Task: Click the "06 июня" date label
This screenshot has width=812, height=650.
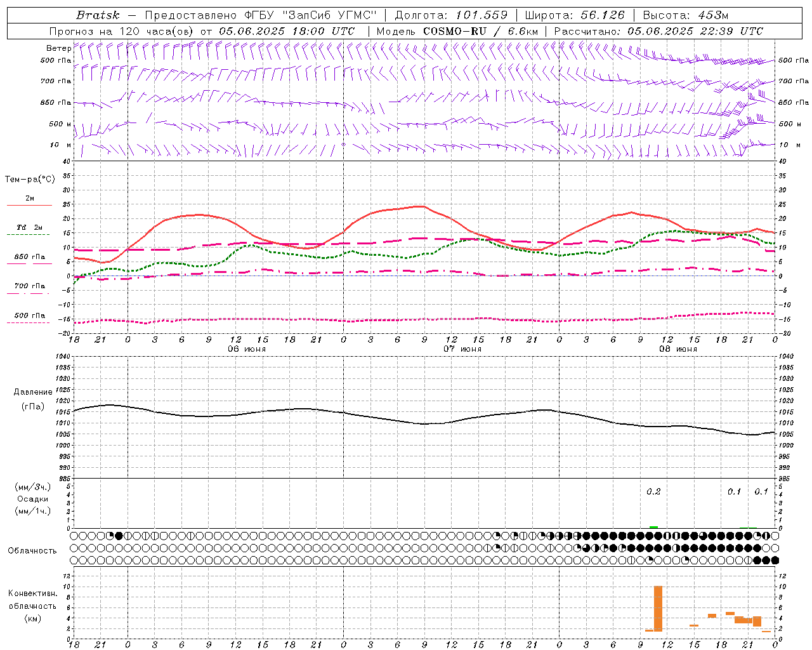Action: coord(247,349)
